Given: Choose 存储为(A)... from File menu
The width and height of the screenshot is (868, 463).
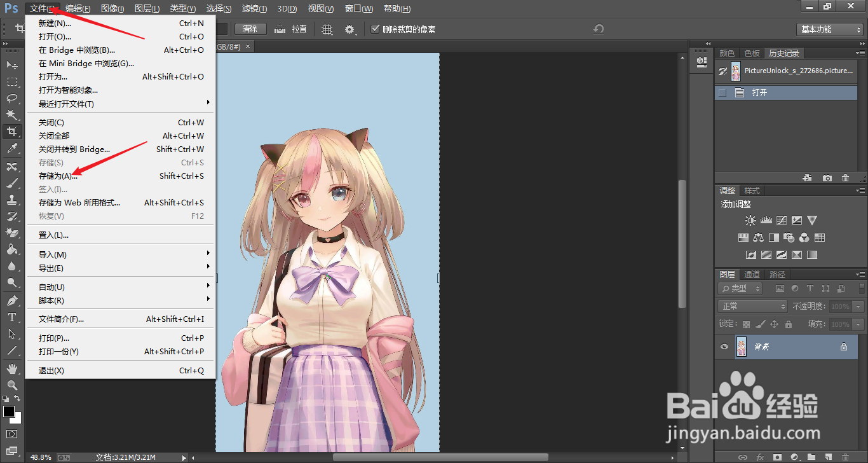Looking at the screenshot, I should (121, 176).
